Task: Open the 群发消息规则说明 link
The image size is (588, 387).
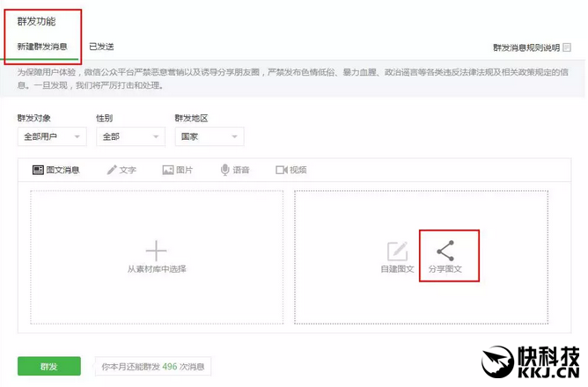Action: tap(526, 47)
